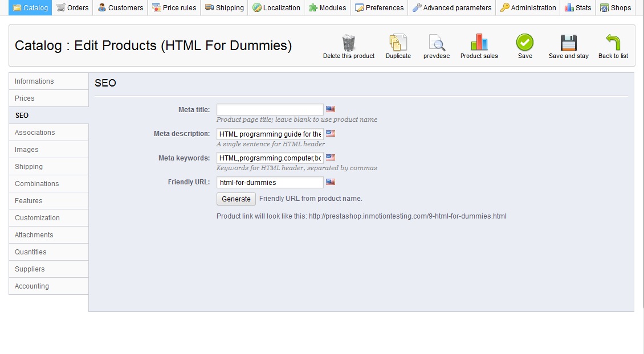Click the Orders cart icon in top menu
The image size is (644, 354).
(60, 7)
